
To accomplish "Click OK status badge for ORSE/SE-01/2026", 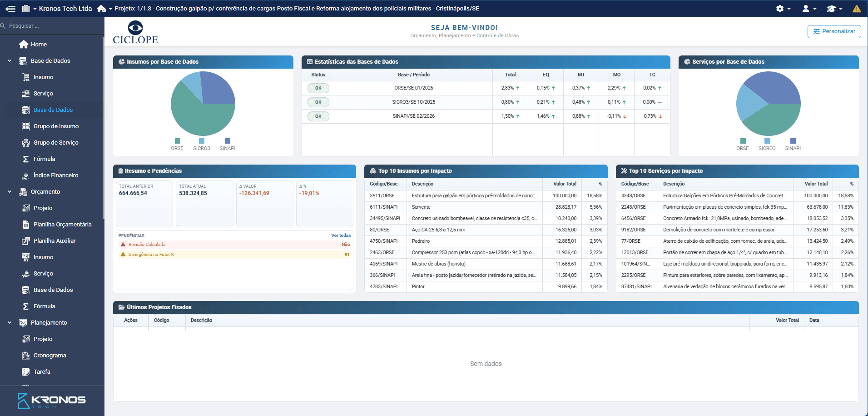I will click(318, 88).
